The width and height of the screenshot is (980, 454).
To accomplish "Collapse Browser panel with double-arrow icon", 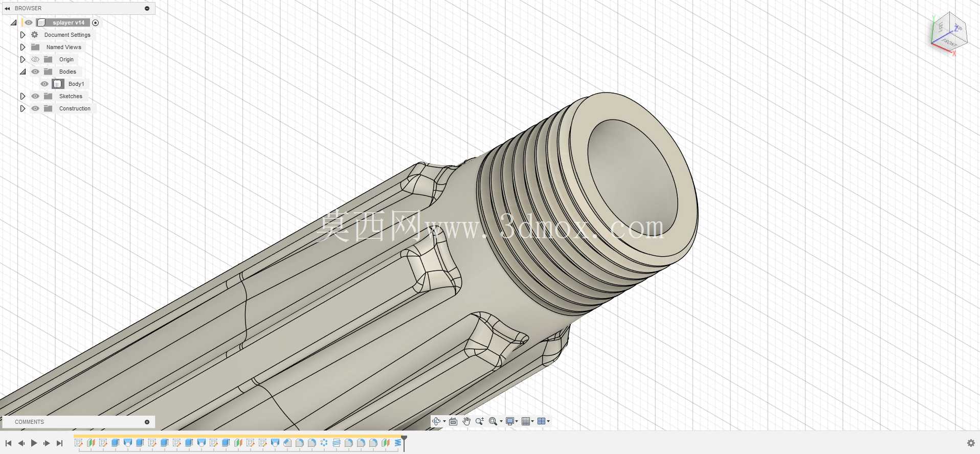I will point(7,8).
